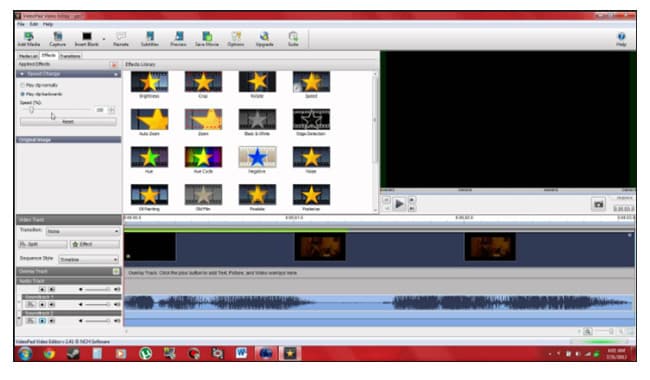The height and width of the screenshot is (380, 650).
Task: Click the Save Movie icon
Action: pos(207,39)
